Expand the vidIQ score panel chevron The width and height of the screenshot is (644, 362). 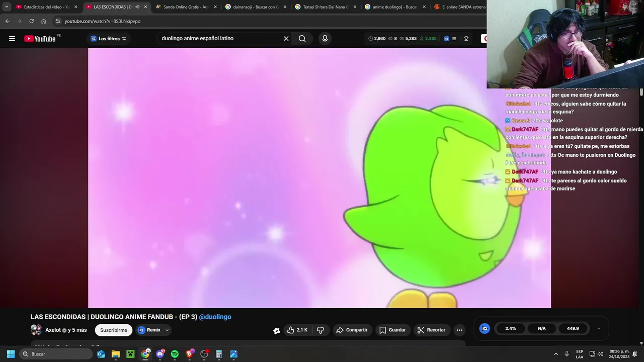[x=598, y=328]
